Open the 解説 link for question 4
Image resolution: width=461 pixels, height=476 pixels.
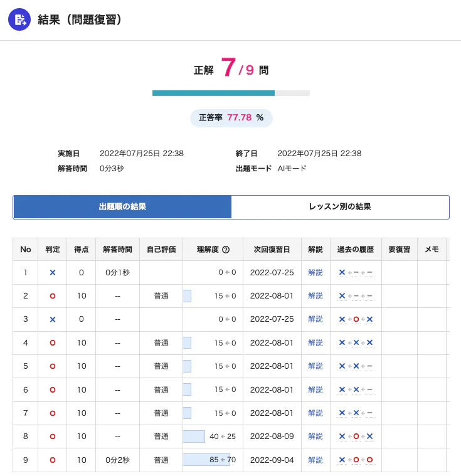(x=315, y=342)
